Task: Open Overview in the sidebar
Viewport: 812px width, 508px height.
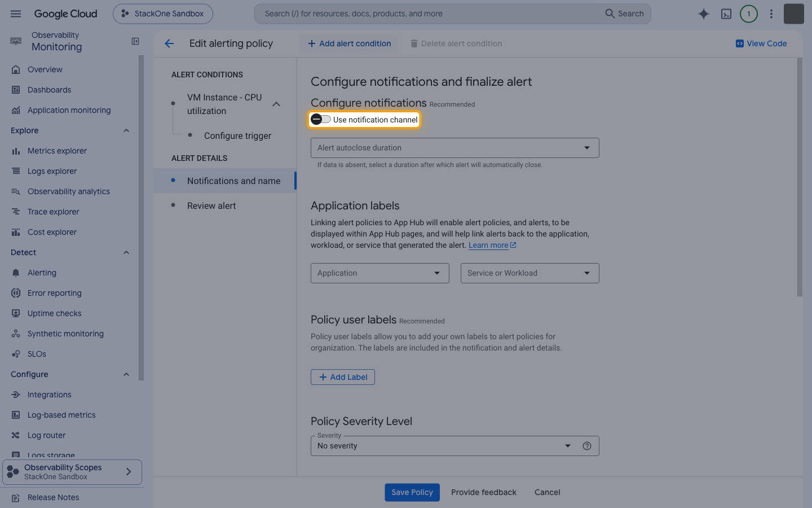Action: coord(45,69)
